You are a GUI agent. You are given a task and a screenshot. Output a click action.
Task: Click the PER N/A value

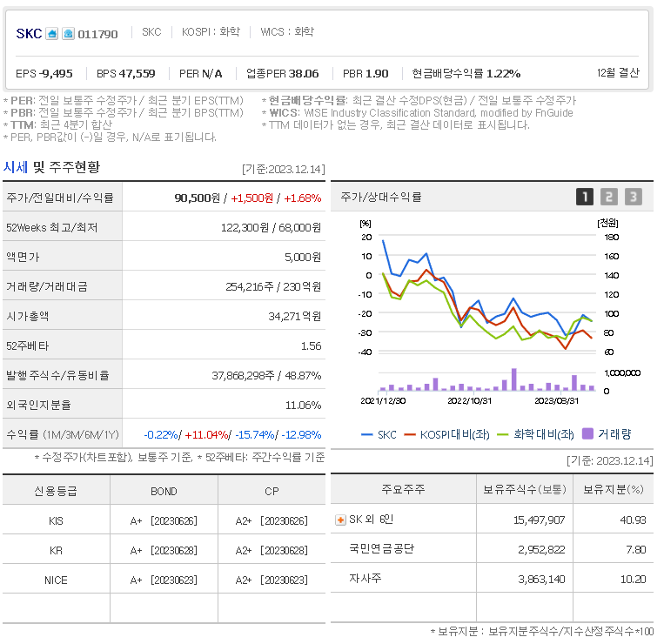tap(201, 74)
